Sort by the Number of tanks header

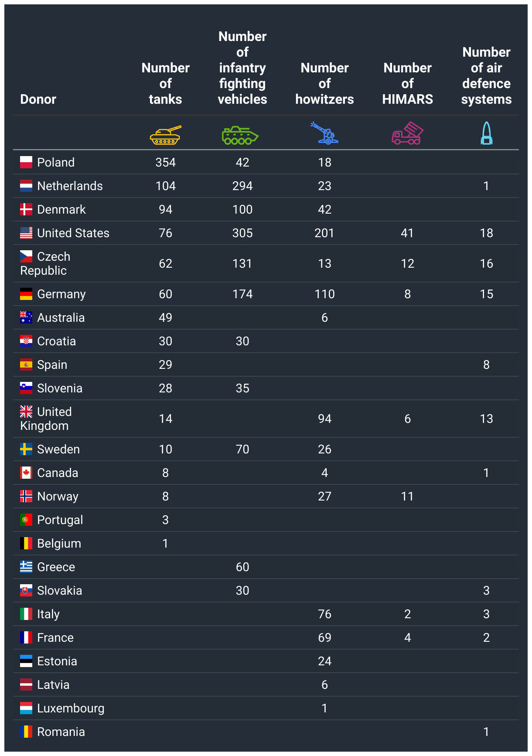coord(165,83)
